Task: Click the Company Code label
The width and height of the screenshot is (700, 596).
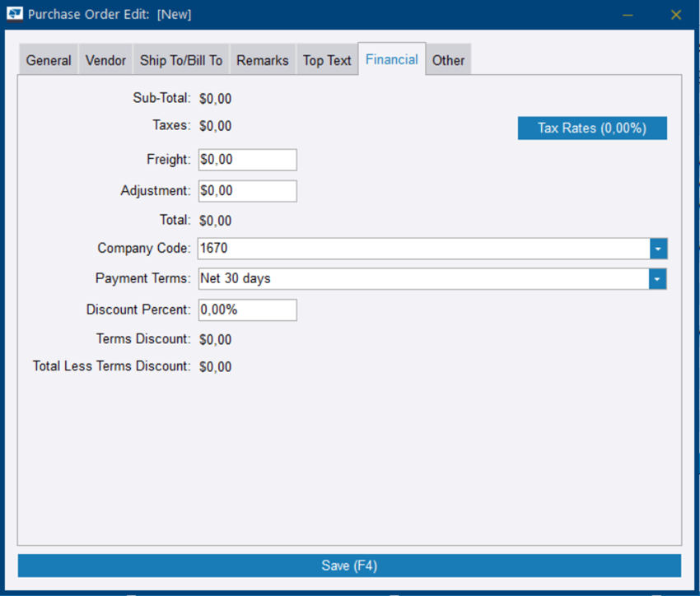Action: point(144,248)
